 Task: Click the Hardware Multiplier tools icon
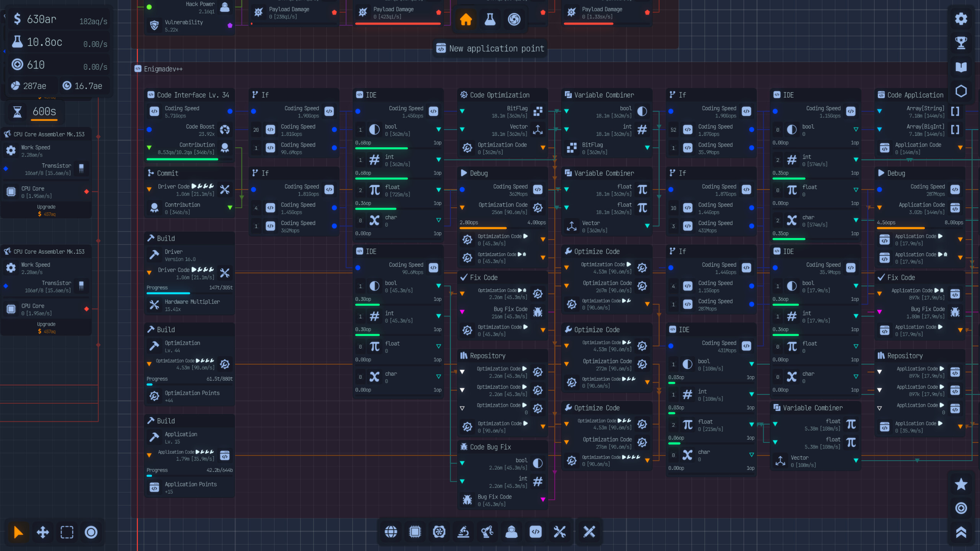coord(154,305)
